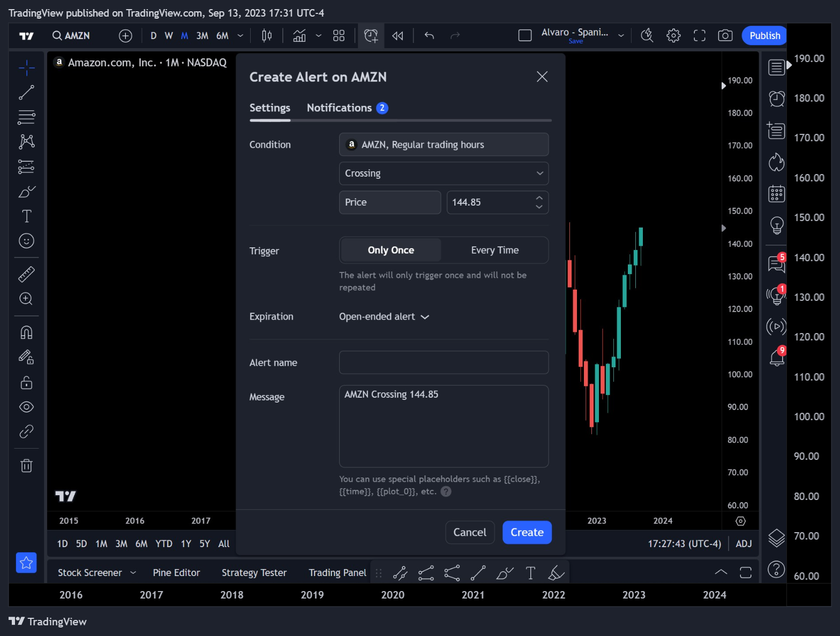
Task: Switch to the Notifications tab
Action: [347, 108]
